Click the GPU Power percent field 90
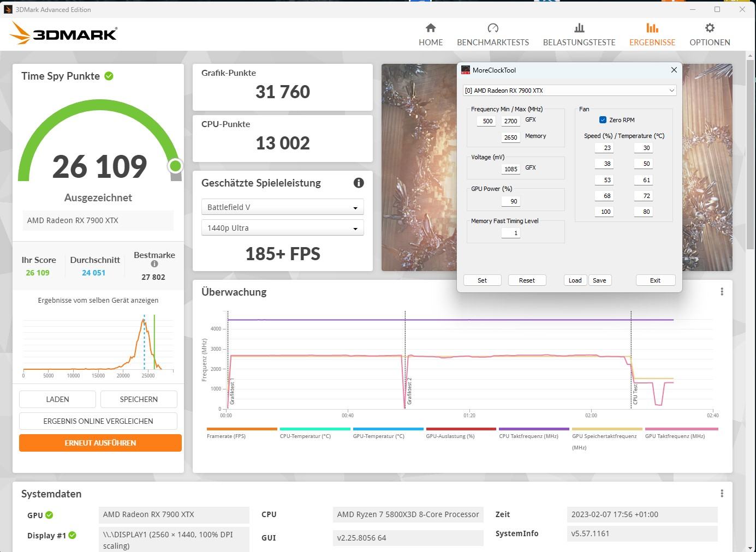Image resolution: width=756 pixels, height=552 pixels. tap(510, 201)
